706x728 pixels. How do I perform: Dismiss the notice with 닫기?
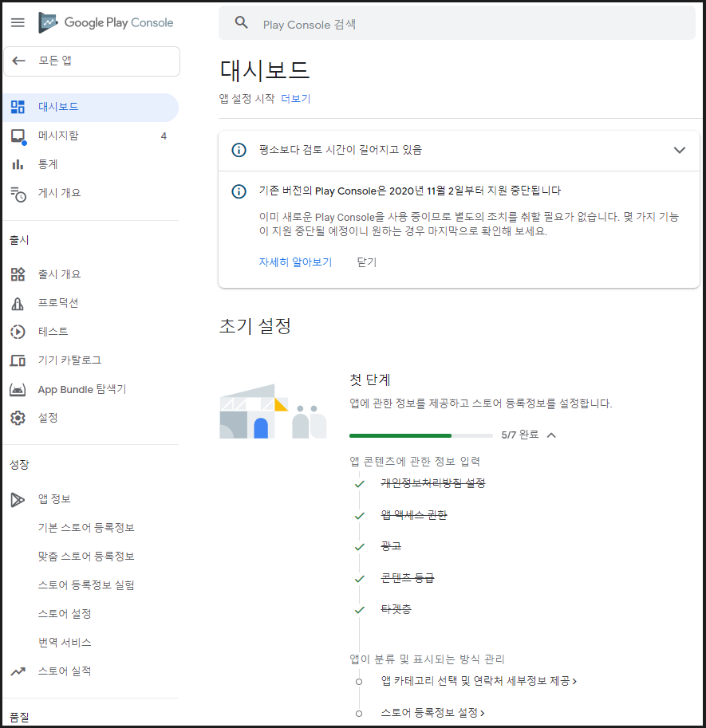point(366,261)
